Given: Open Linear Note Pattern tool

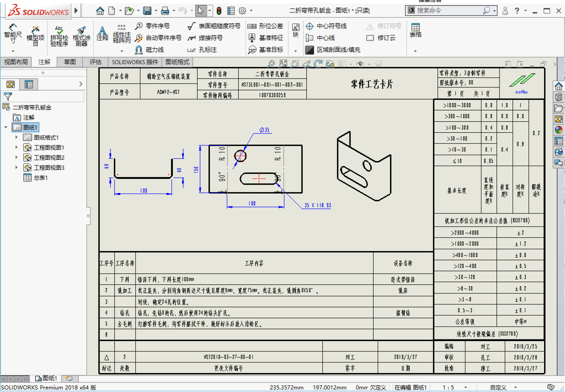Looking at the screenshot, I should pos(122,34).
